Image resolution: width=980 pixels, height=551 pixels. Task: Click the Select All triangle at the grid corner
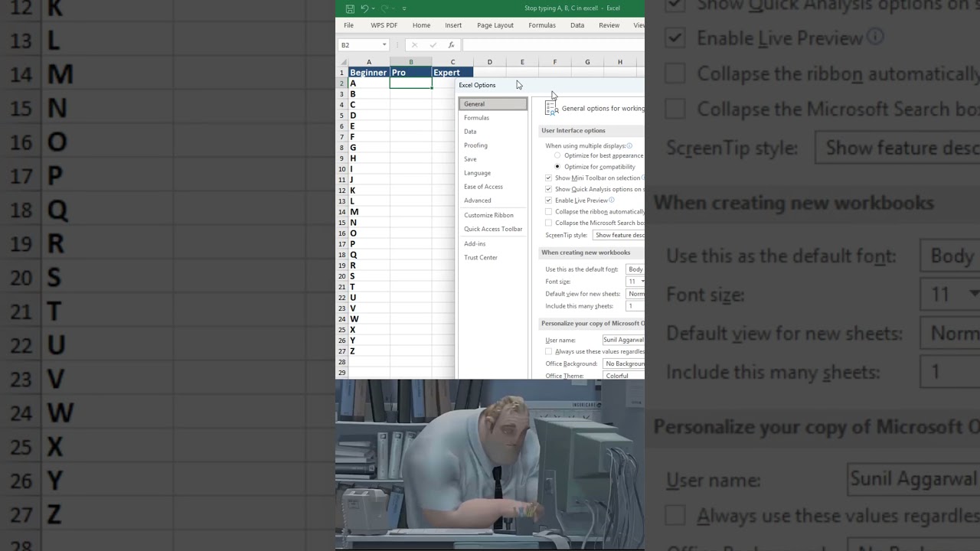pyautogui.click(x=344, y=62)
